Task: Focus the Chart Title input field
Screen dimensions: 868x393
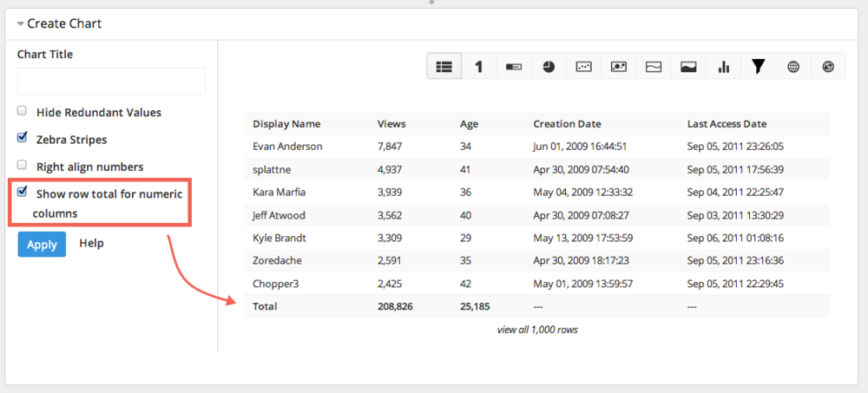Action: (x=111, y=82)
